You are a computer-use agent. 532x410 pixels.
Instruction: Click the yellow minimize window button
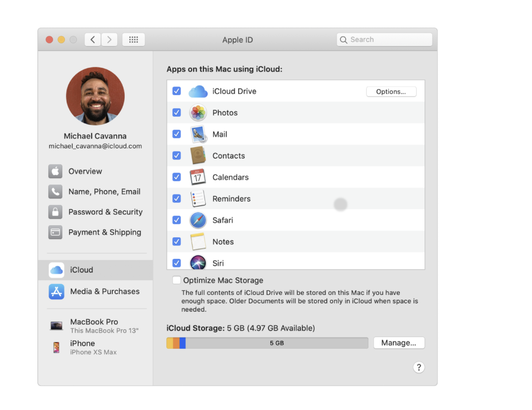(61, 40)
